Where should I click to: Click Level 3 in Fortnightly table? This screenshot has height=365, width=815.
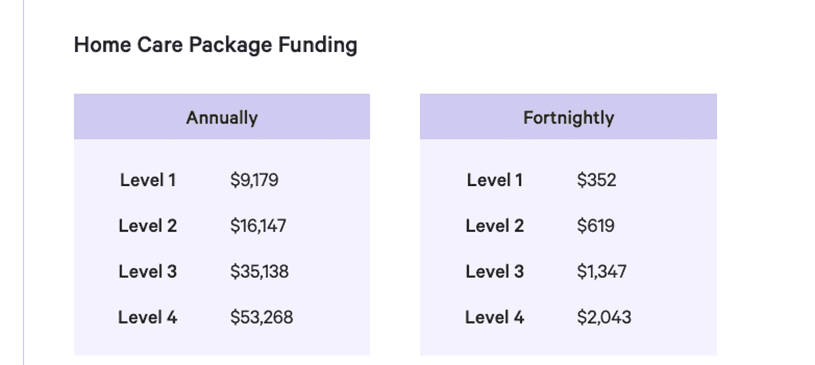pyautogui.click(x=494, y=271)
